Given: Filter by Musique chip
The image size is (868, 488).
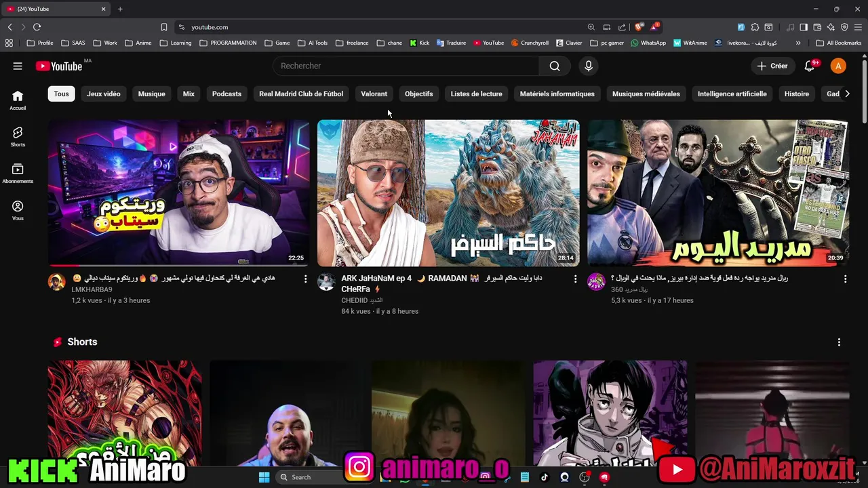Looking at the screenshot, I should click(152, 94).
